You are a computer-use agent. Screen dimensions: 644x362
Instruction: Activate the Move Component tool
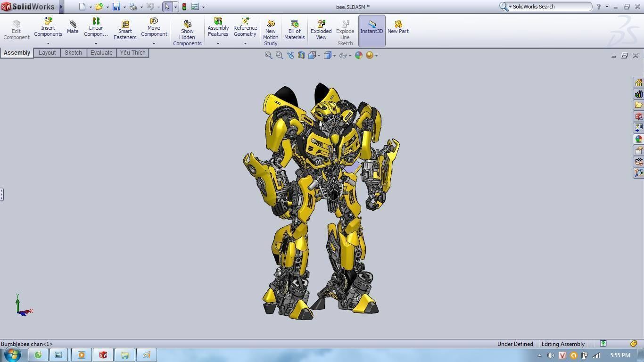(x=154, y=27)
